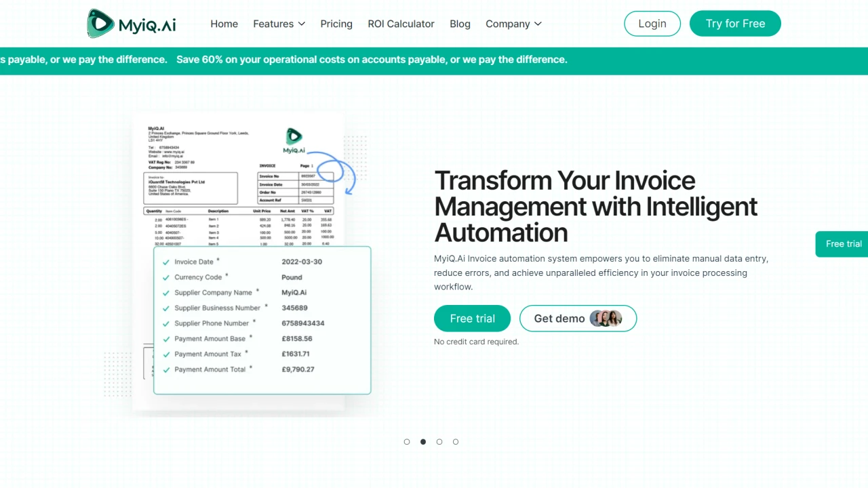Click the Supplier Phone Number checkmark icon
This screenshot has height=488, width=868.
(166, 324)
